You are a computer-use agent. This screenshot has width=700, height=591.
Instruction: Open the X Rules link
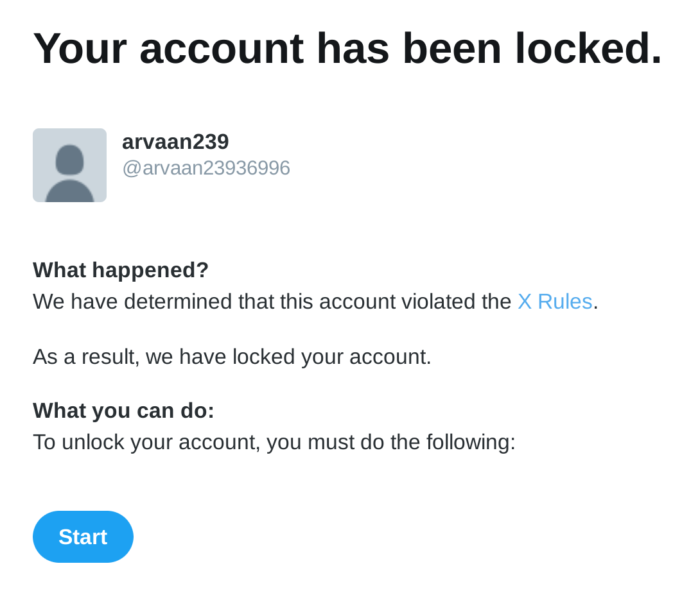[x=555, y=302]
